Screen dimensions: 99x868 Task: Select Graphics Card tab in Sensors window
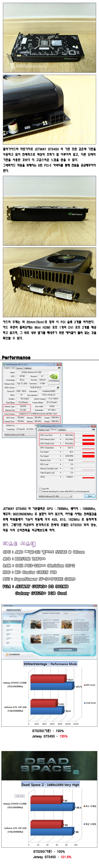pos(44,430)
